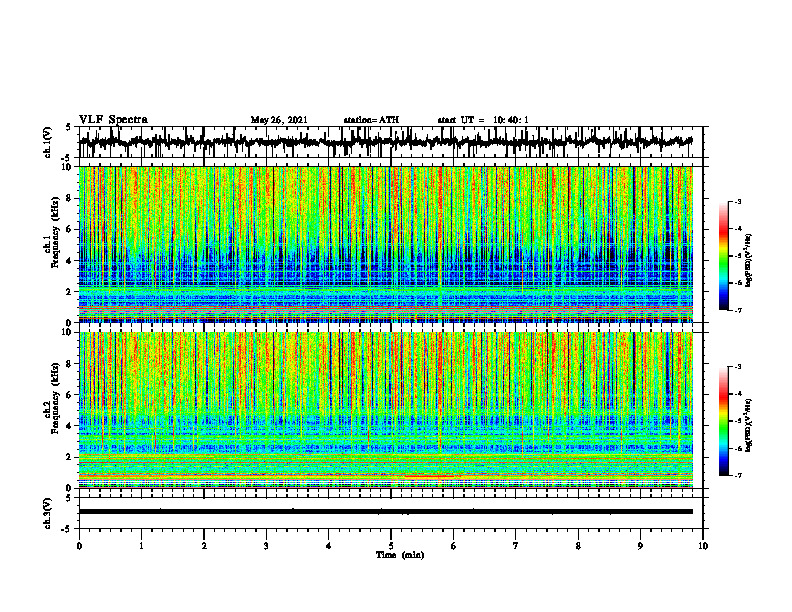Click the "ch.3(V)" axis label

47,513
